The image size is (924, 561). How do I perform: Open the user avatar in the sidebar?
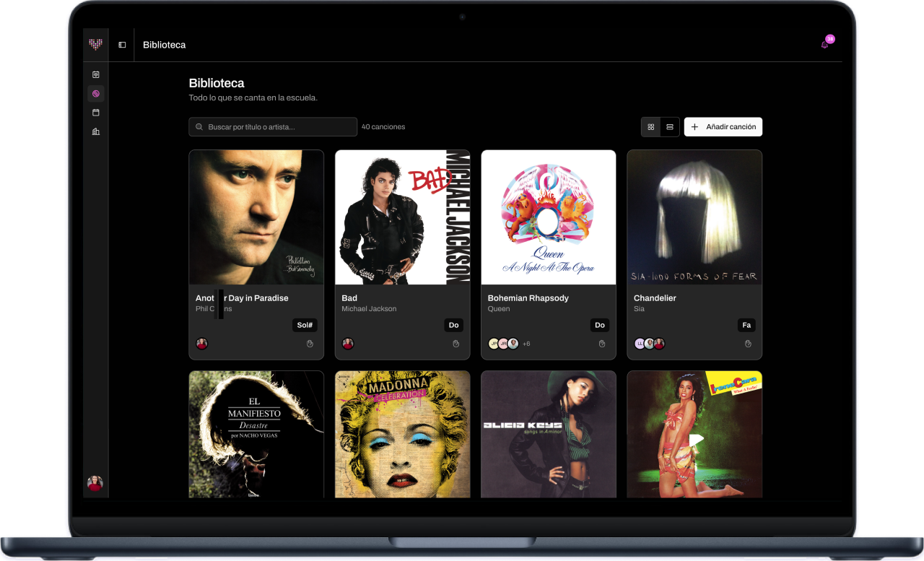[95, 483]
